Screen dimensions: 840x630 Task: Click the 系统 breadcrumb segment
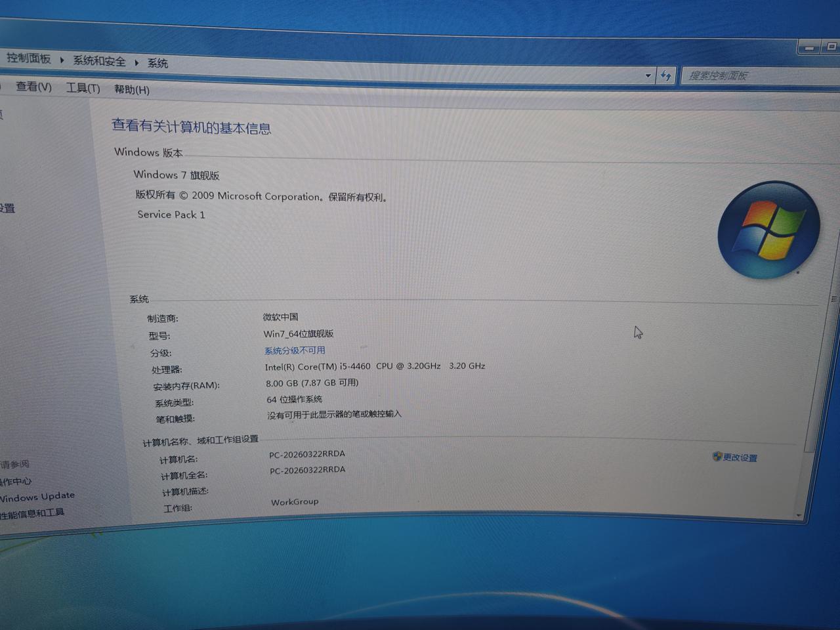pos(157,63)
